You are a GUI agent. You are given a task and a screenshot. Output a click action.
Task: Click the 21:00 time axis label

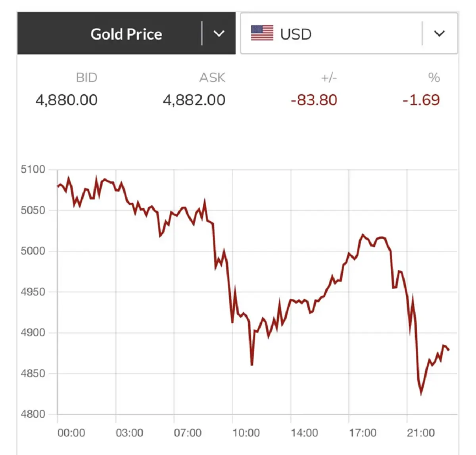coord(420,432)
